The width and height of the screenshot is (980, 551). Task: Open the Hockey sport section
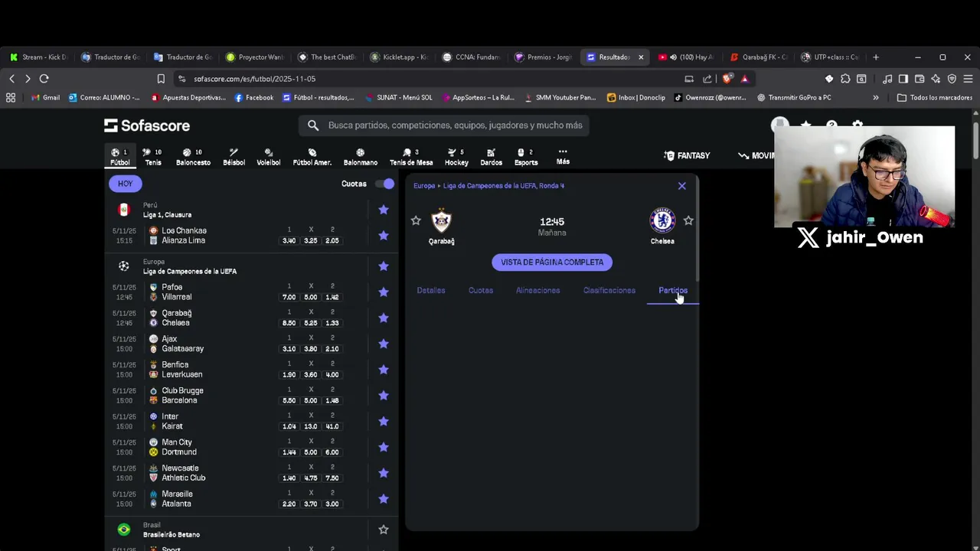(x=456, y=156)
